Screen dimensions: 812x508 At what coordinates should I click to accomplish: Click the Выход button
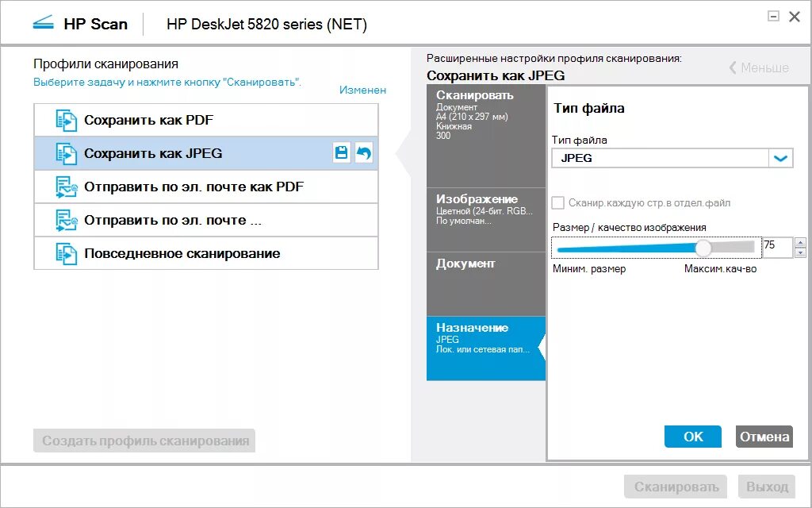(x=767, y=487)
